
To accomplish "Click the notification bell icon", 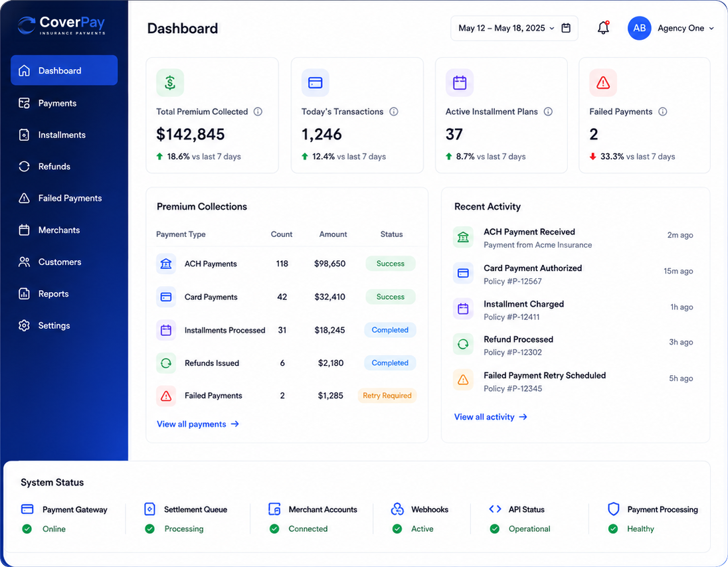I will pos(603,28).
